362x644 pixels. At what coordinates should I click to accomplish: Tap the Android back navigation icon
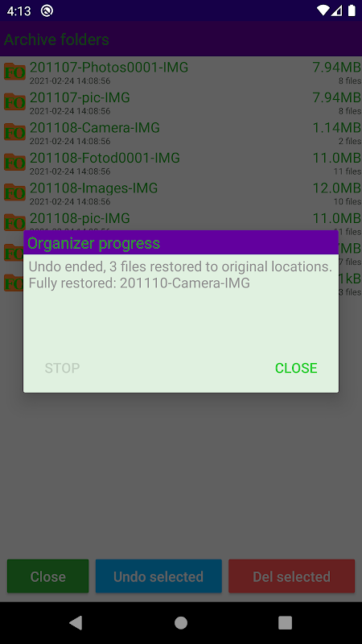pos(76,622)
